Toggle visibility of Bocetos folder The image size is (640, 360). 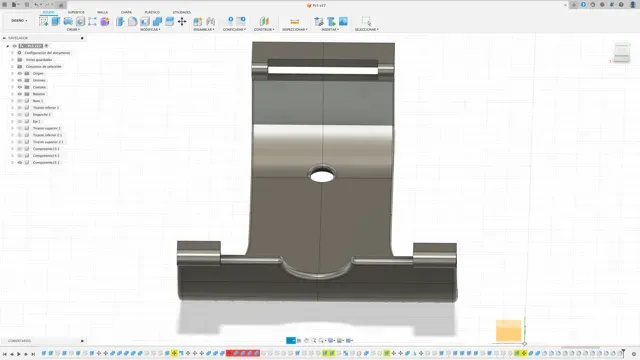coord(20,94)
